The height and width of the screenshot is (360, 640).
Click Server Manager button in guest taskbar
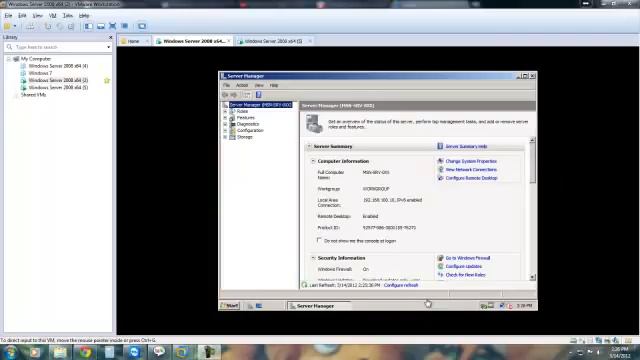click(x=319, y=306)
